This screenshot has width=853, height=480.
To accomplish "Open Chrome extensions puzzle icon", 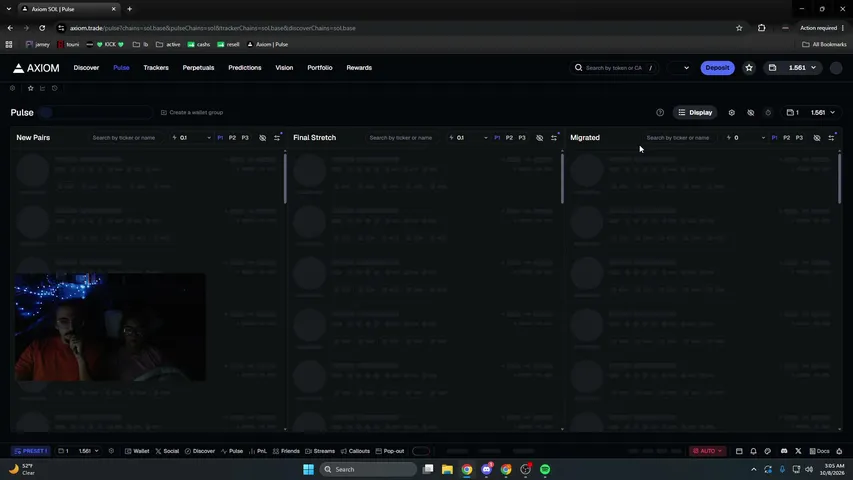I will click(762, 28).
